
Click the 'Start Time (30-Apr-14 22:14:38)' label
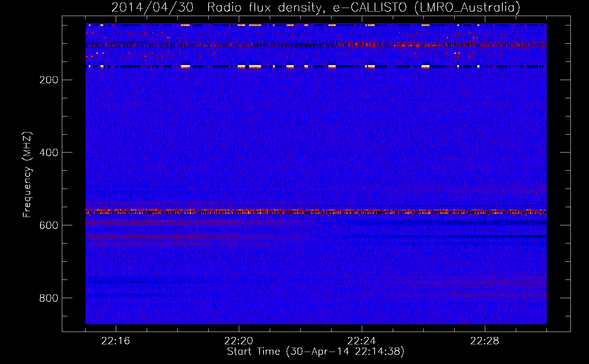pyautogui.click(x=316, y=352)
